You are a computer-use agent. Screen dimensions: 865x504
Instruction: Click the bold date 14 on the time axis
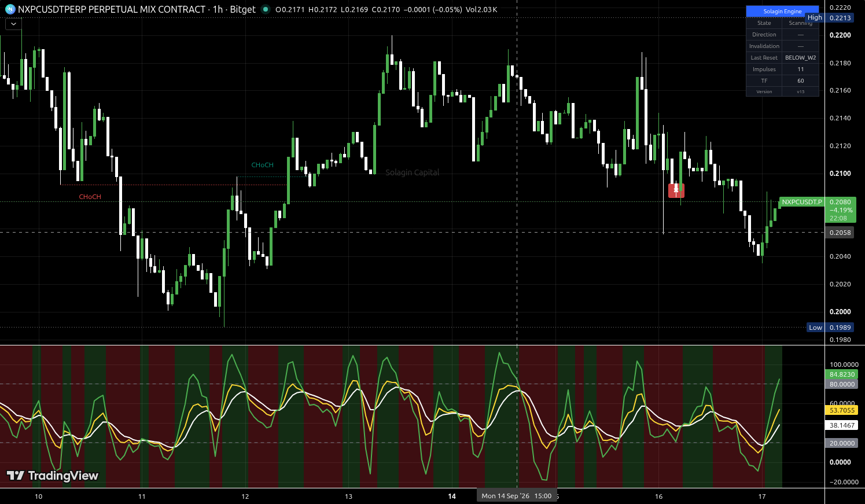coord(452,496)
